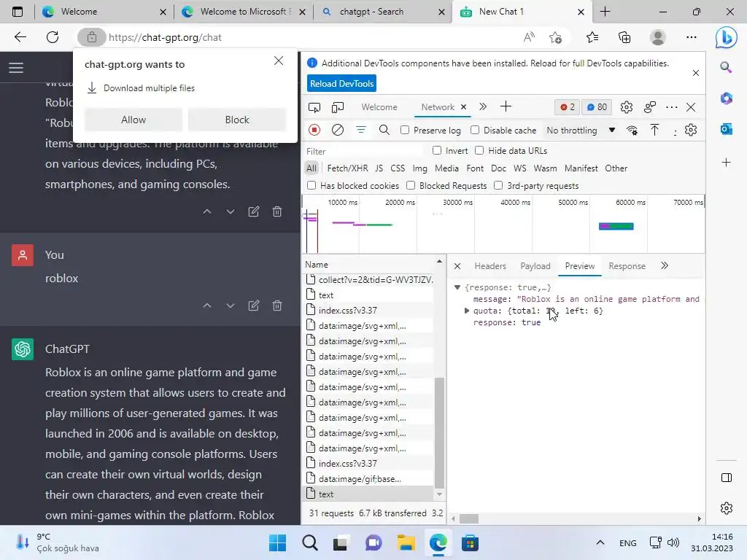
Task: Click the issues counter showing 80
Action: pyautogui.click(x=597, y=107)
